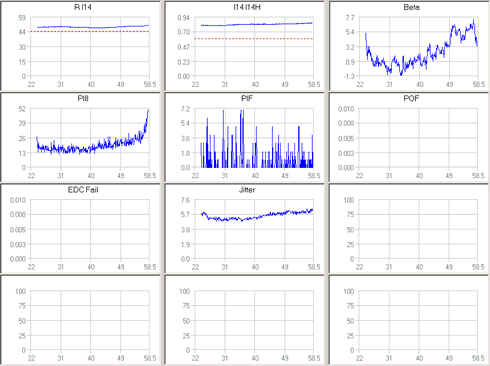Select the Beta chart panel
The height and width of the screenshot is (366, 490).
[x=409, y=46]
